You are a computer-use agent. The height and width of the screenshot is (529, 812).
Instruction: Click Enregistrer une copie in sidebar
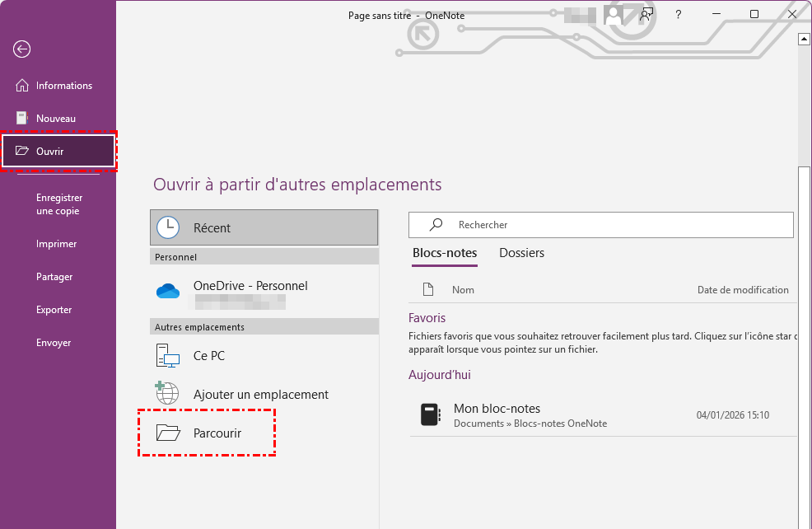[59, 204]
